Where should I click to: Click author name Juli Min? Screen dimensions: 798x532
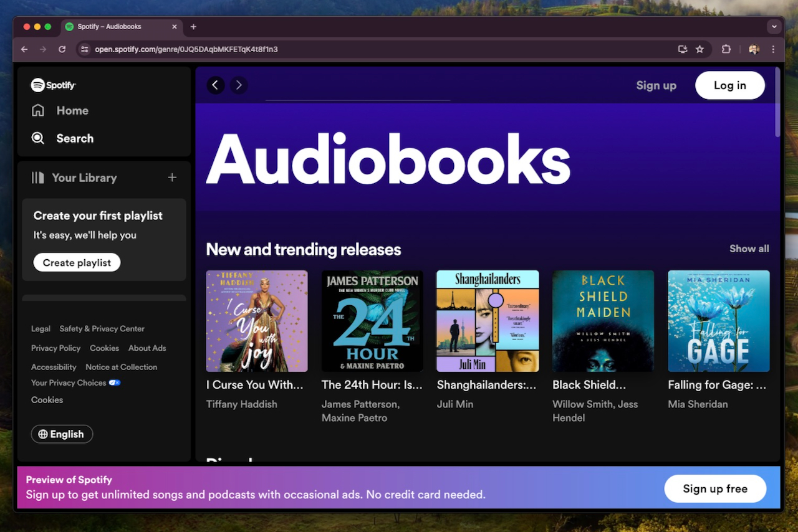(455, 404)
